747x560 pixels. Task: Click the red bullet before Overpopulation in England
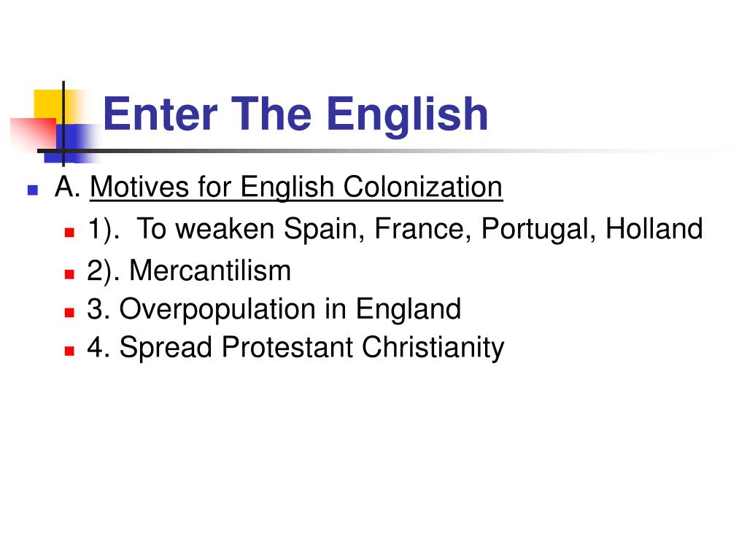point(69,312)
